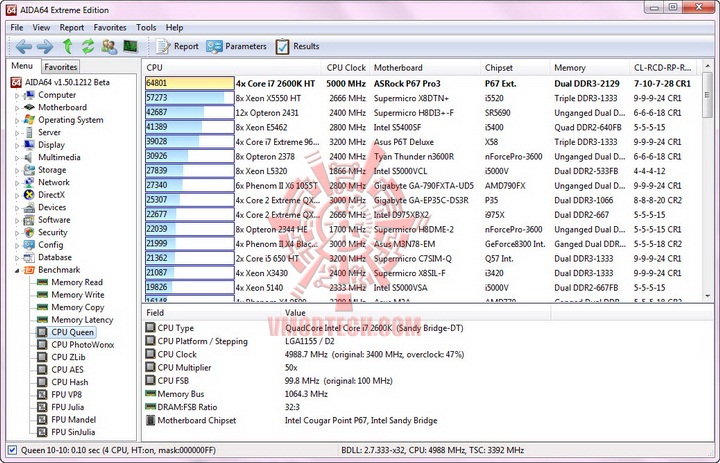
Task: Open the File menu
Action: [x=17, y=28]
